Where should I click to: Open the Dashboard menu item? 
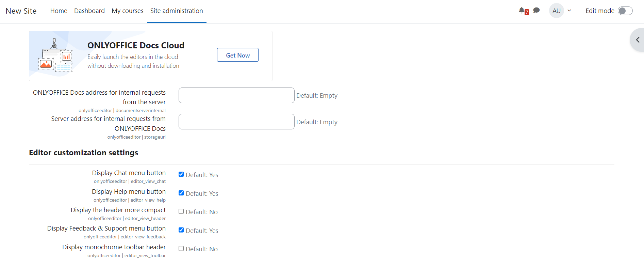tap(89, 11)
